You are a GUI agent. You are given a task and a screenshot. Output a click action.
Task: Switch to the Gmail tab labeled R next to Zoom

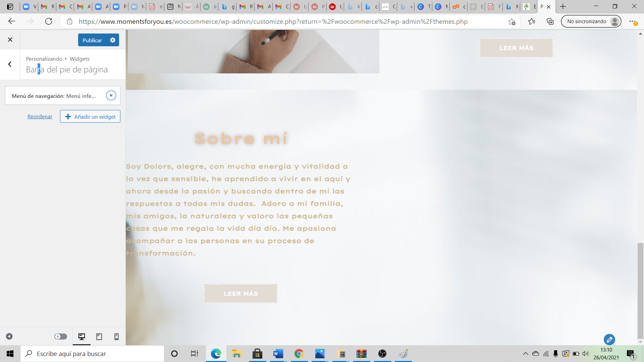coord(47,6)
